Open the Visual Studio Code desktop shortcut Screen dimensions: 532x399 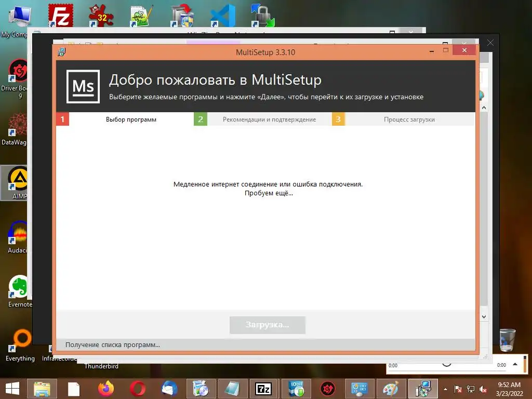pyautogui.click(x=222, y=15)
